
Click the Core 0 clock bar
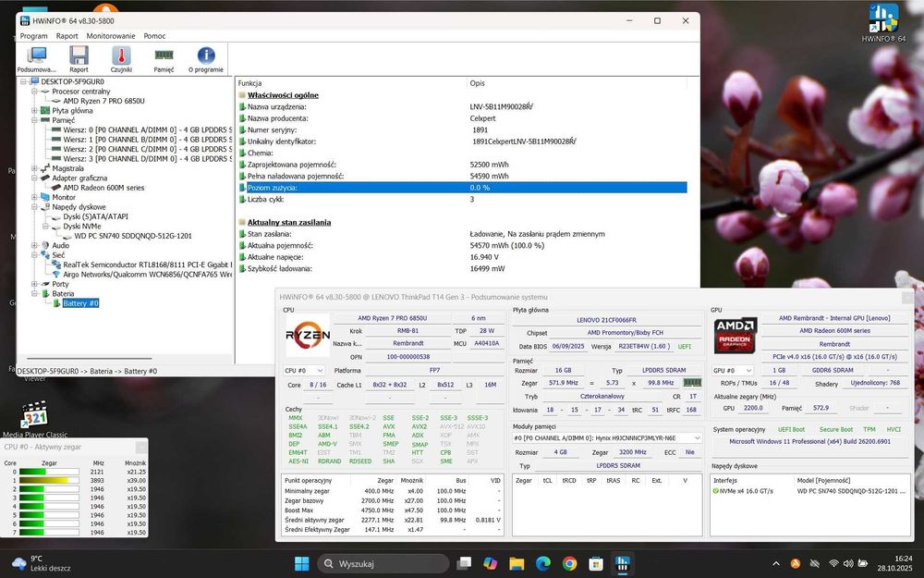tap(49, 472)
